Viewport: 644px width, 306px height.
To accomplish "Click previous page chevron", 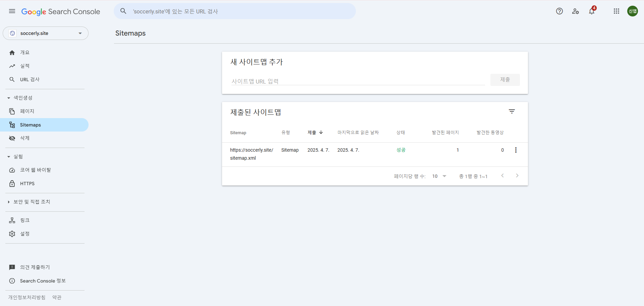I will click(x=502, y=176).
